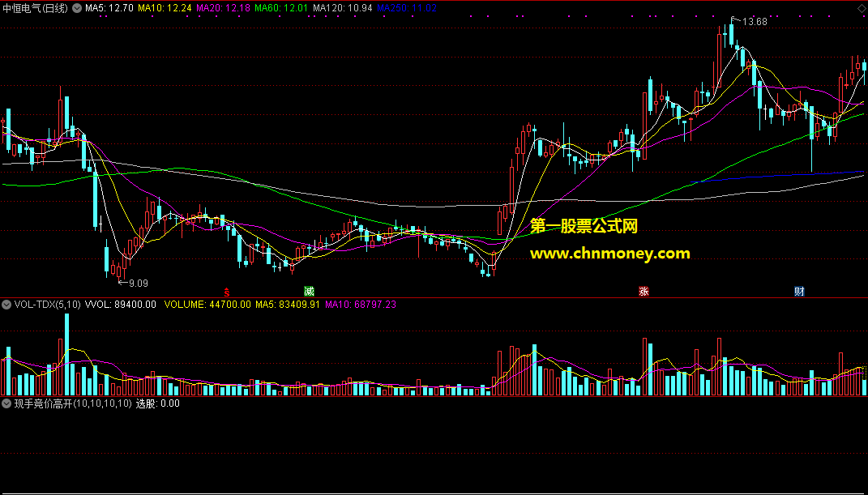Click the VOLUME: 44700.00 value
The image size is (868, 495).
pos(207,304)
